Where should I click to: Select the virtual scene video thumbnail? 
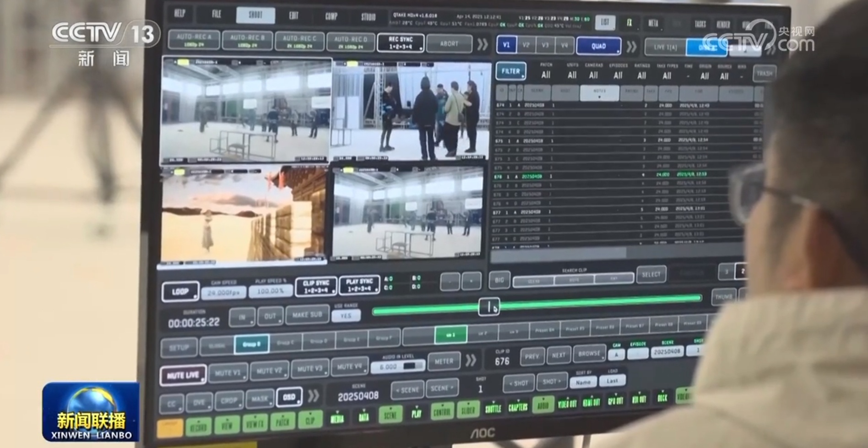(x=243, y=214)
